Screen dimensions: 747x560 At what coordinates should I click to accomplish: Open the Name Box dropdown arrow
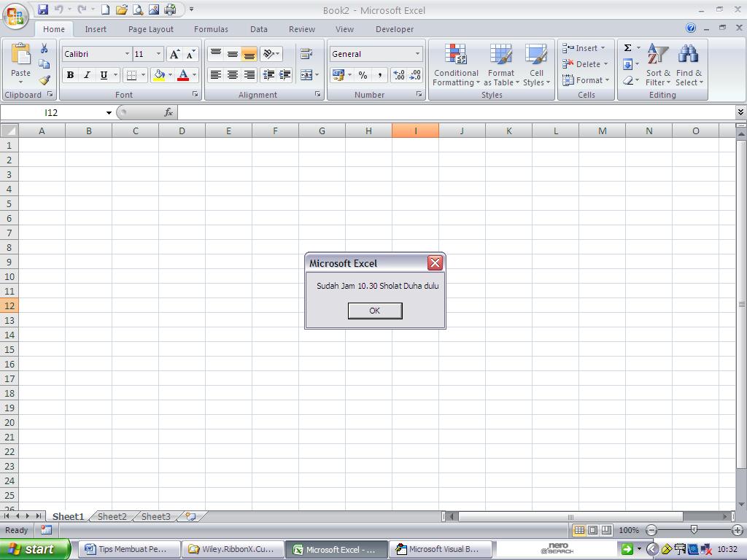(x=109, y=113)
